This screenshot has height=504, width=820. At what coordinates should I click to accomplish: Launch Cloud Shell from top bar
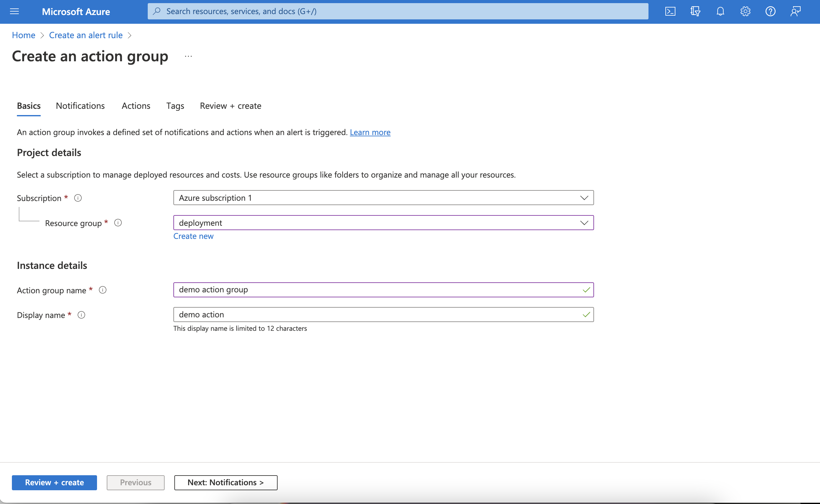coord(670,11)
